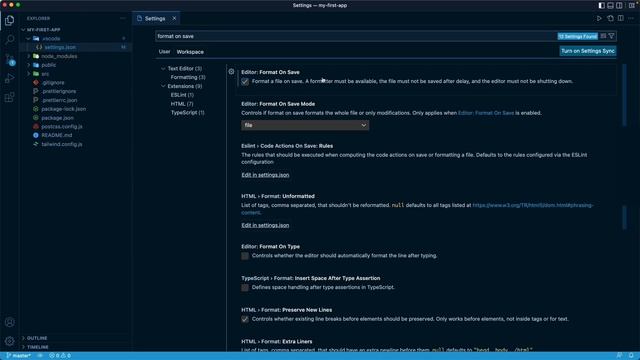The height and width of the screenshot is (360, 640).
Task: Open Customize Layout icon
Action: click(x=632, y=5)
